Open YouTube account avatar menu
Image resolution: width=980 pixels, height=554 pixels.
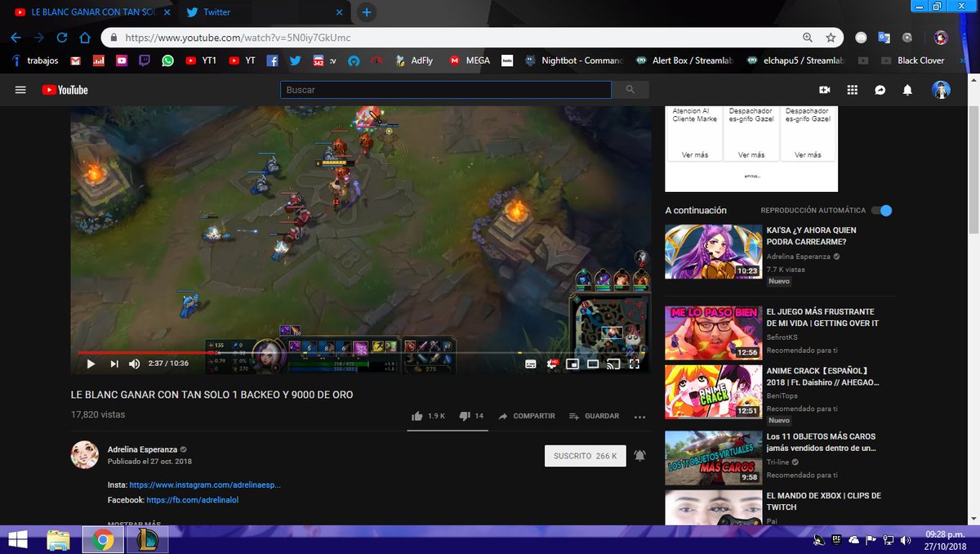(x=942, y=90)
